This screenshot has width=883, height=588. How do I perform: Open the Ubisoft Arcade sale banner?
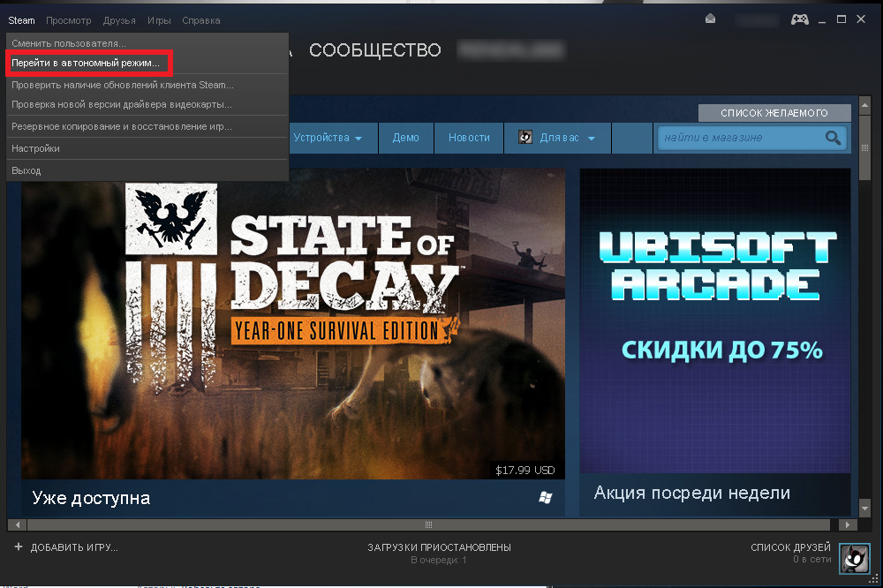point(715,320)
